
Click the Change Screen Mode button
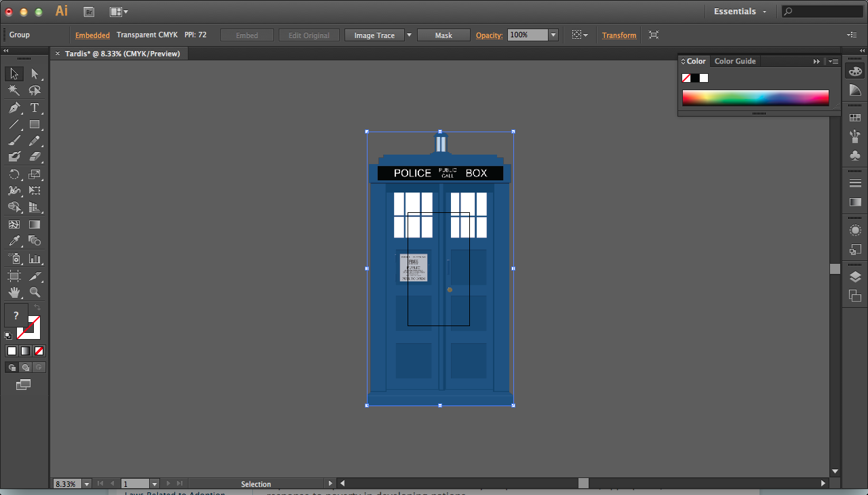(x=24, y=384)
